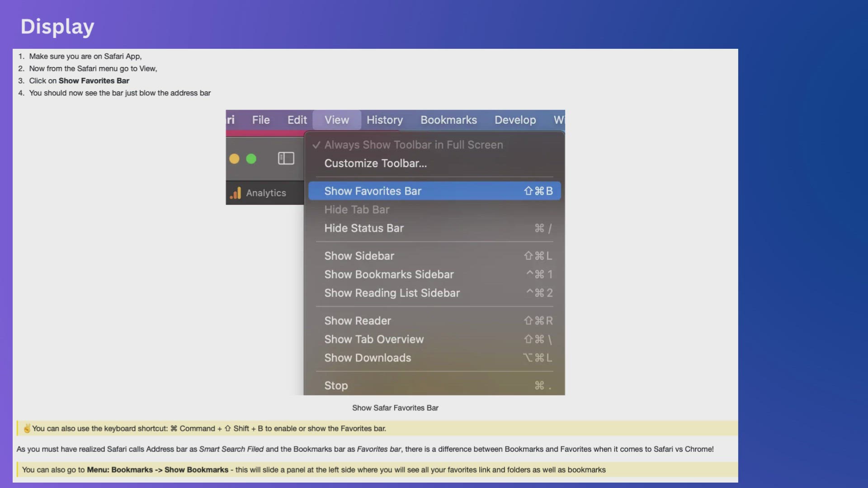Screen dimensions: 868x488
Task: Click Show Downloads menu entry
Action: tap(368, 358)
